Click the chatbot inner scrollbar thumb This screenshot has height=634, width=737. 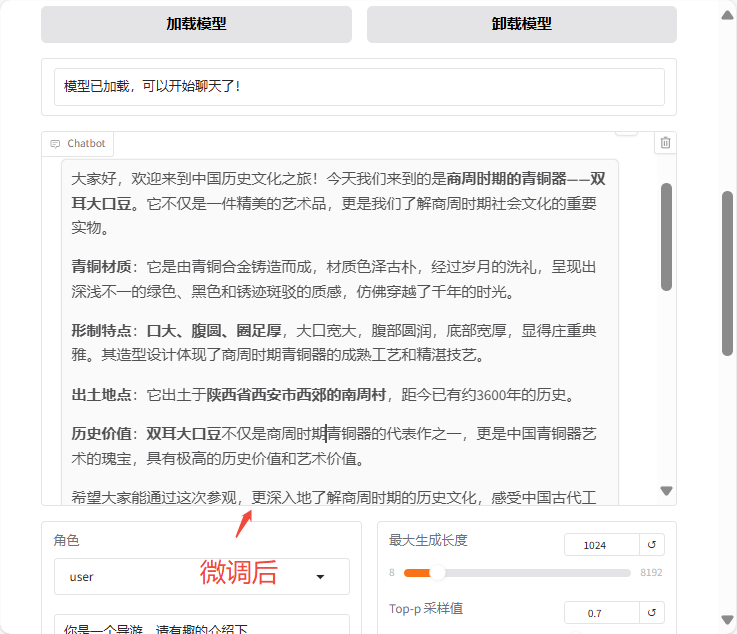pyautogui.click(x=666, y=237)
